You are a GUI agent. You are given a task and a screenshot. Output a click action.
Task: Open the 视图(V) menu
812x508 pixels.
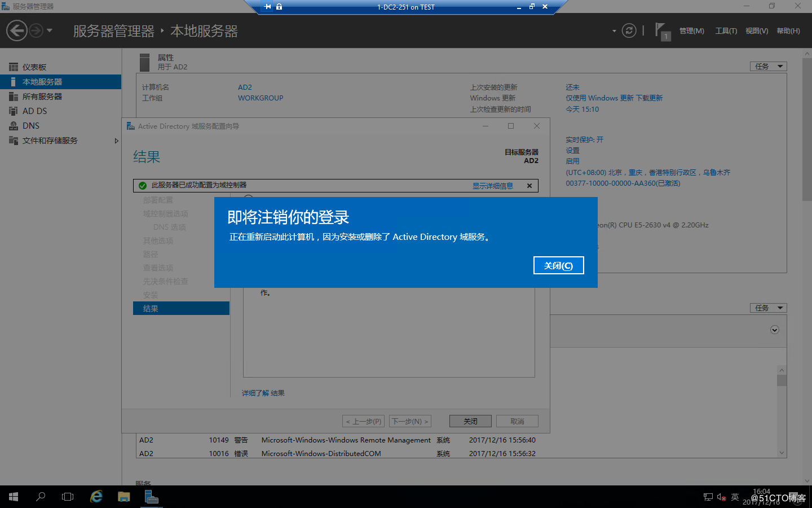(756, 31)
